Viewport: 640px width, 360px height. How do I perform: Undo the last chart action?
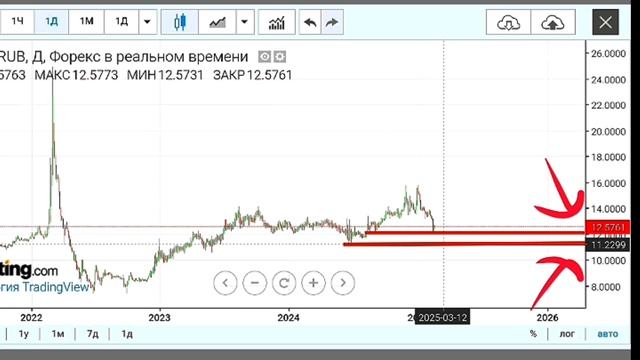[310, 22]
